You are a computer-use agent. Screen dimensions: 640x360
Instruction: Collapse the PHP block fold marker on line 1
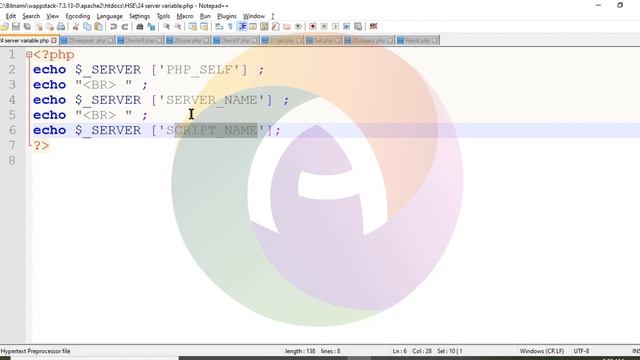pyautogui.click(x=29, y=55)
